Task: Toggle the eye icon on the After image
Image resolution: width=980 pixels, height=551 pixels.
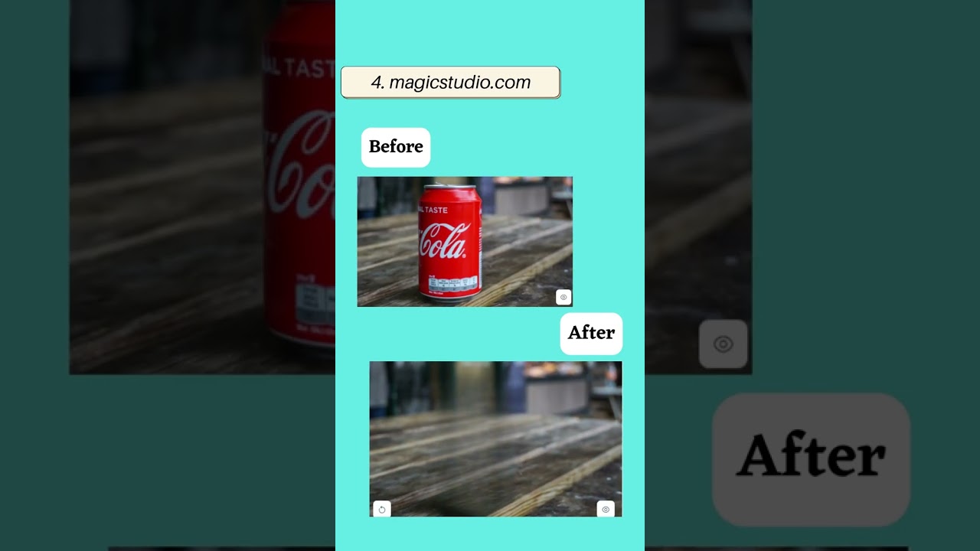Action: tap(606, 509)
